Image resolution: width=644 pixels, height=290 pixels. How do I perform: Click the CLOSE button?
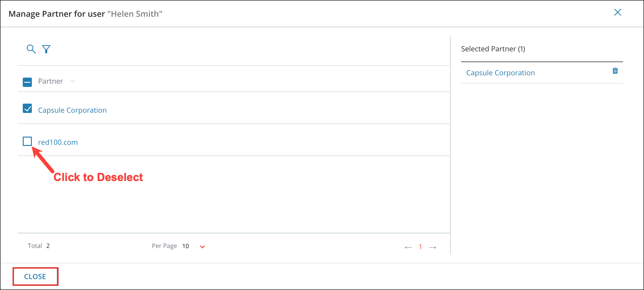35,277
